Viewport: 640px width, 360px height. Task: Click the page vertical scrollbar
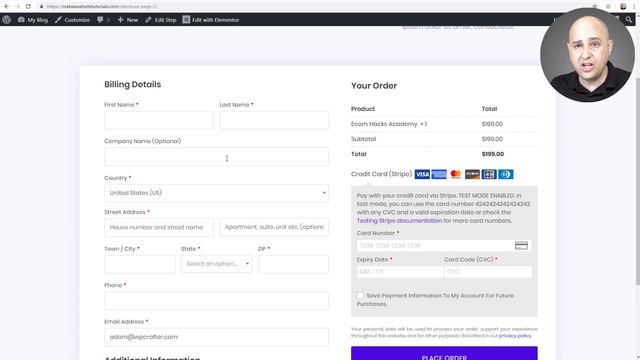[637, 182]
